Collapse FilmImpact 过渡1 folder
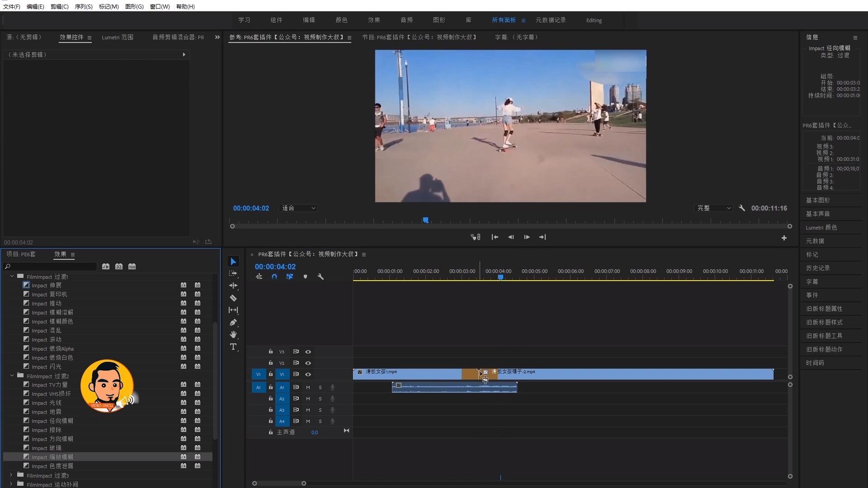Image resolution: width=868 pixels, height=488 pixels. coord(12,276)
